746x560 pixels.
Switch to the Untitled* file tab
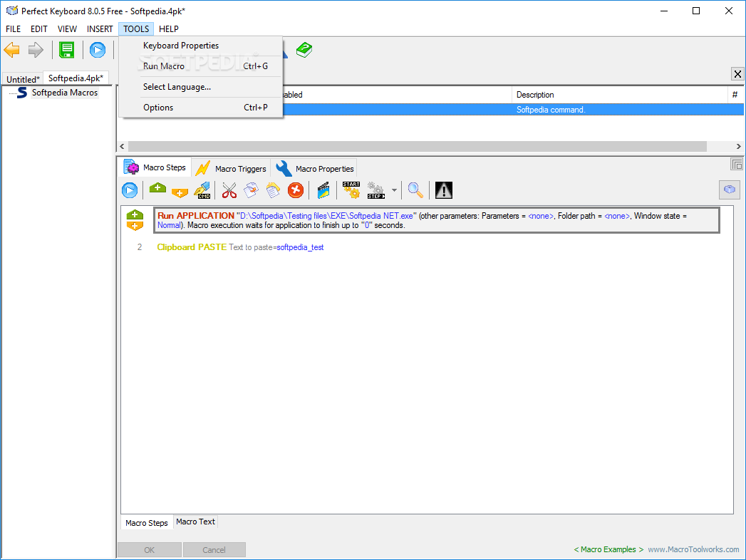point(23,79)
